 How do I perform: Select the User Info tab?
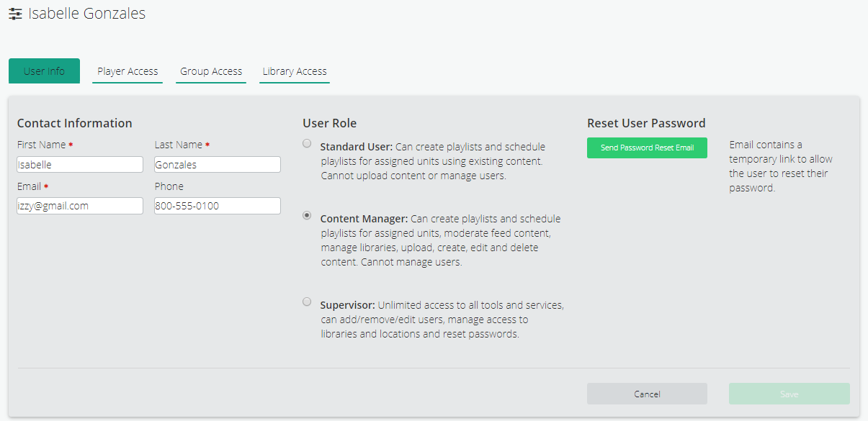[44, 71]
